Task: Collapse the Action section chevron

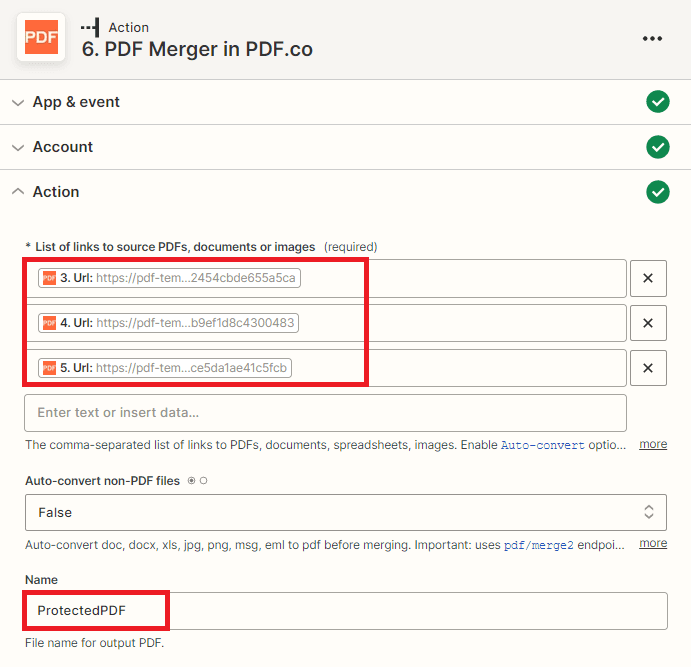Action: 18,192
